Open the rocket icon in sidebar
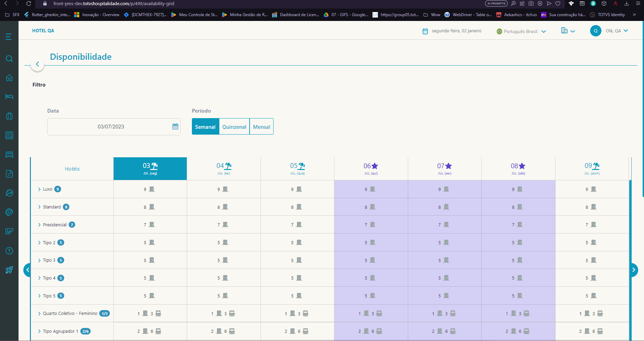644x341 pixels. [9, 270]
